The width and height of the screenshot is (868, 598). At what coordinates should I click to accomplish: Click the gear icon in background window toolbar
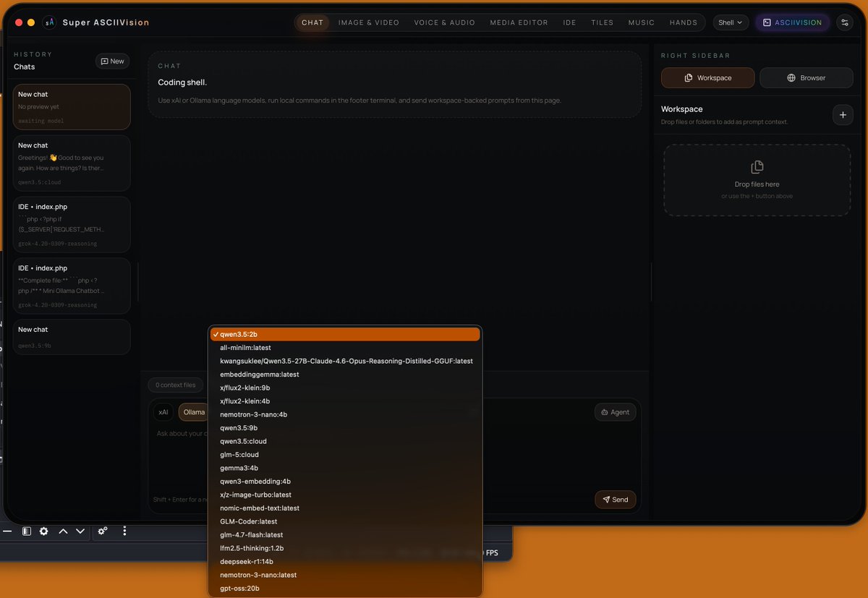pyautogui.click(x=44, y=531)
